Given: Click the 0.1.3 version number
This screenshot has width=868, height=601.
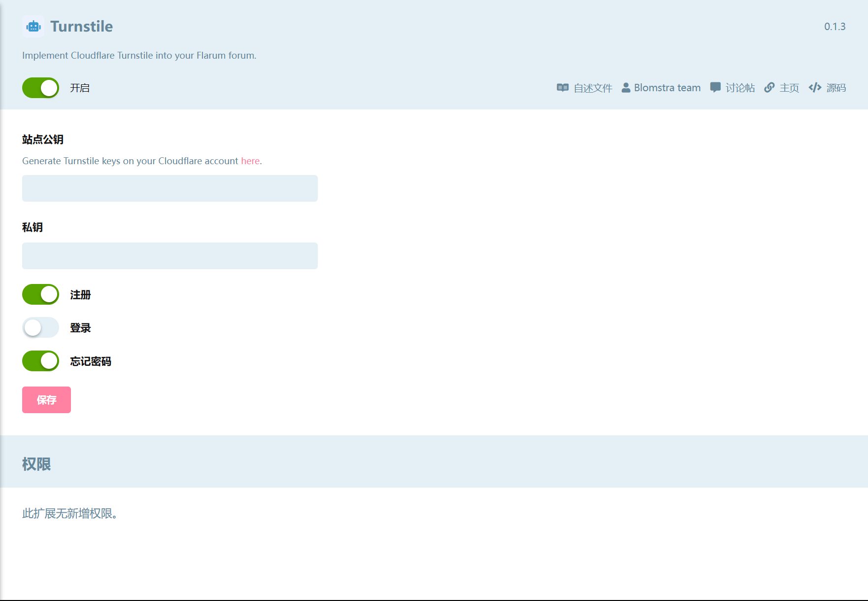Looking at the screenshot, I should point(835,27).
